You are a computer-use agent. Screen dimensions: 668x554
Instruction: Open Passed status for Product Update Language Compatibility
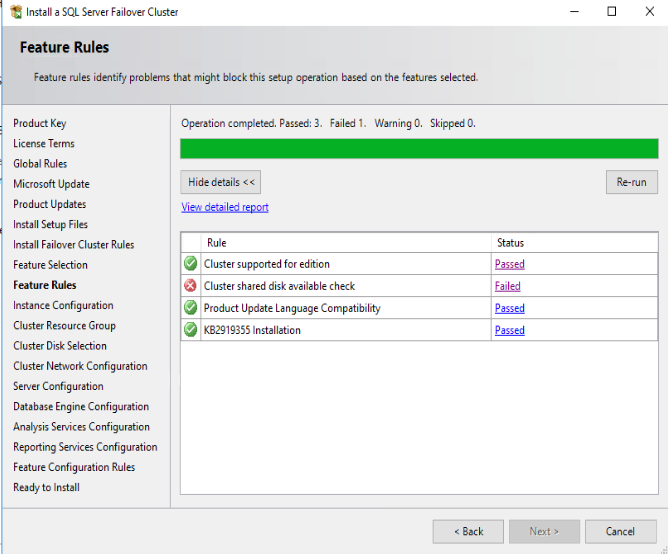click(510, 308)
